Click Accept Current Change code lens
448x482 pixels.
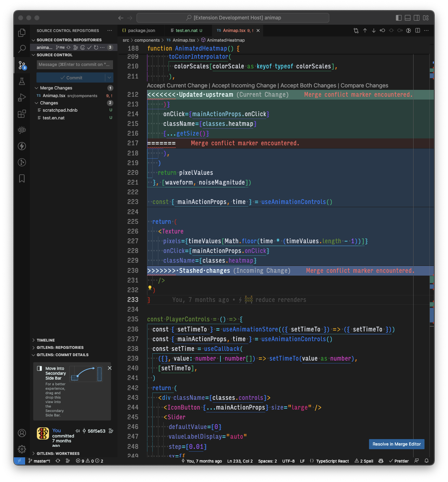click(177, 86)
